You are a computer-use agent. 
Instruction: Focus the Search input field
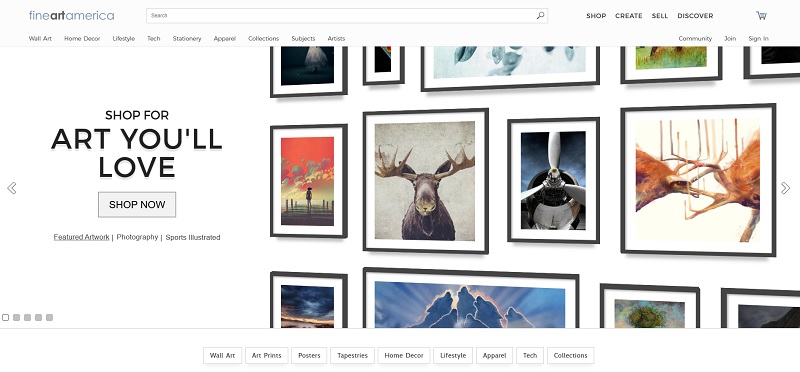click(x=347, y=16)
